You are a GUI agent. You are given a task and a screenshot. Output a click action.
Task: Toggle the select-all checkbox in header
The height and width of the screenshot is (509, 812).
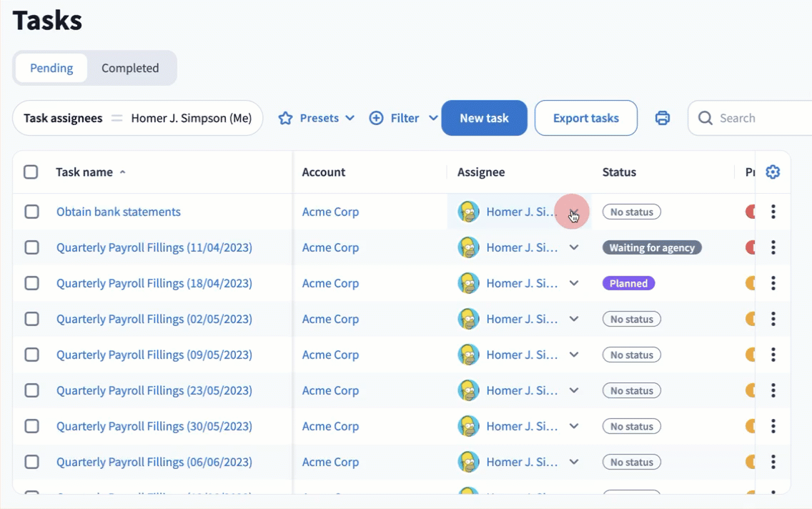pos(31,172)
